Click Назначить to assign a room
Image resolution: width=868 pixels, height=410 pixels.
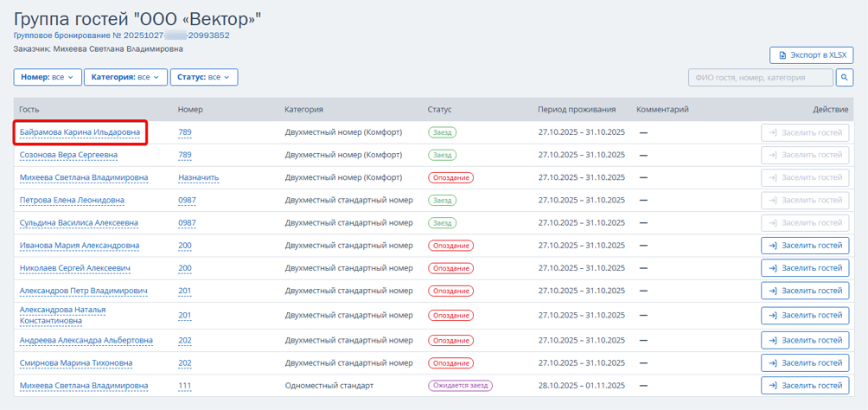pyautogui.click(x=198, y=177)
